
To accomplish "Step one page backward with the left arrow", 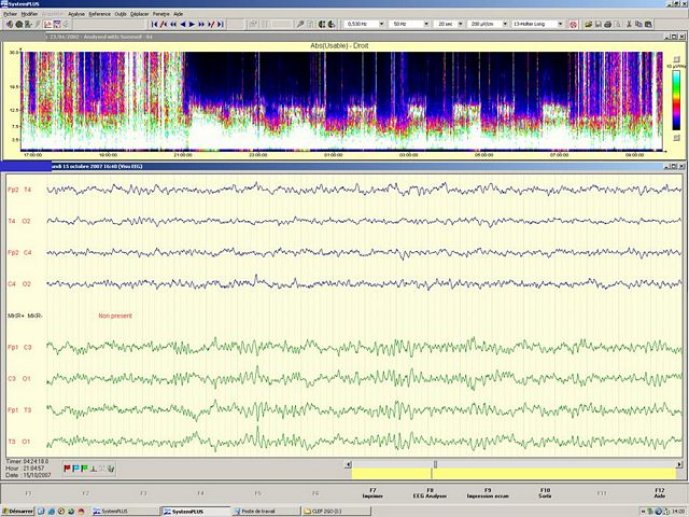I will pos(183,24).
